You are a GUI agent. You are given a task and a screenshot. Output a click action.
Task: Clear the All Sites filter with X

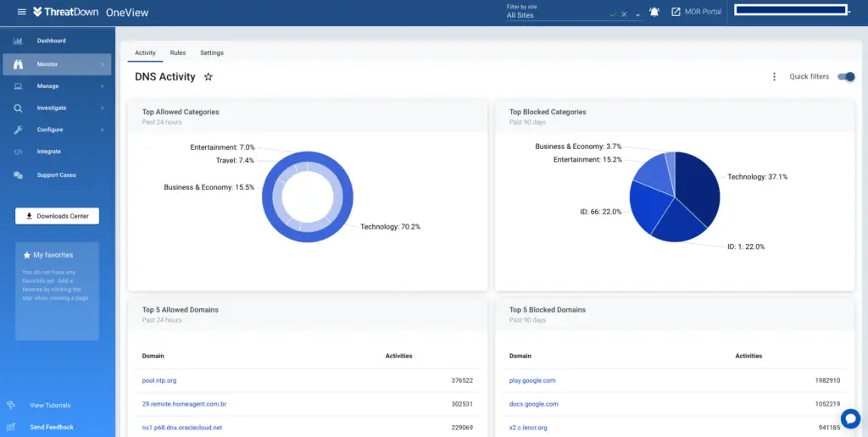pos(624,14)
